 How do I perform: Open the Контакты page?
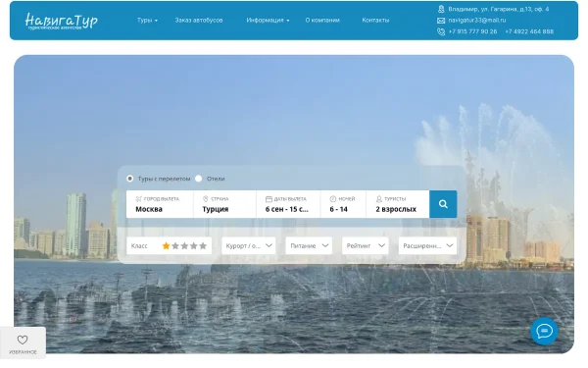point(375,21)
